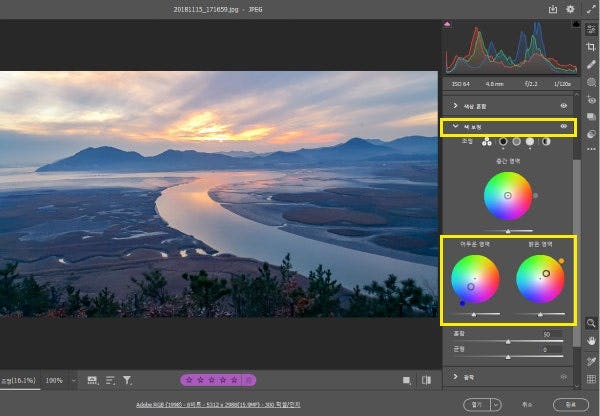Click the save/export image icon in header
The image size is (600, 416).
[553, 10]
